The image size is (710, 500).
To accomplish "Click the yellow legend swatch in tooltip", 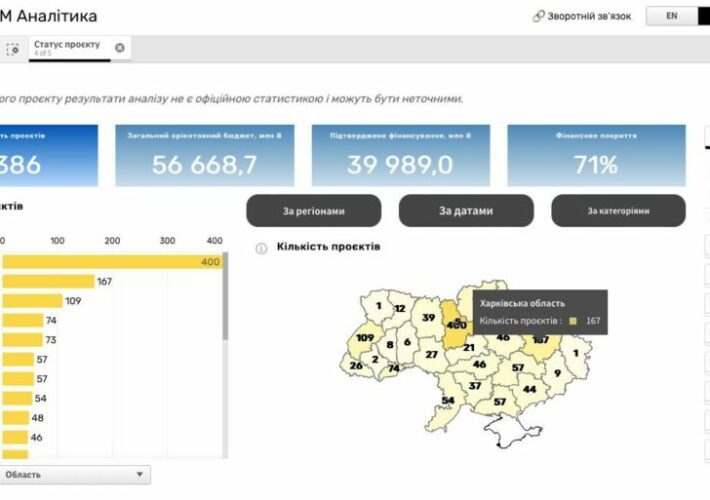I will pos(573,321).
